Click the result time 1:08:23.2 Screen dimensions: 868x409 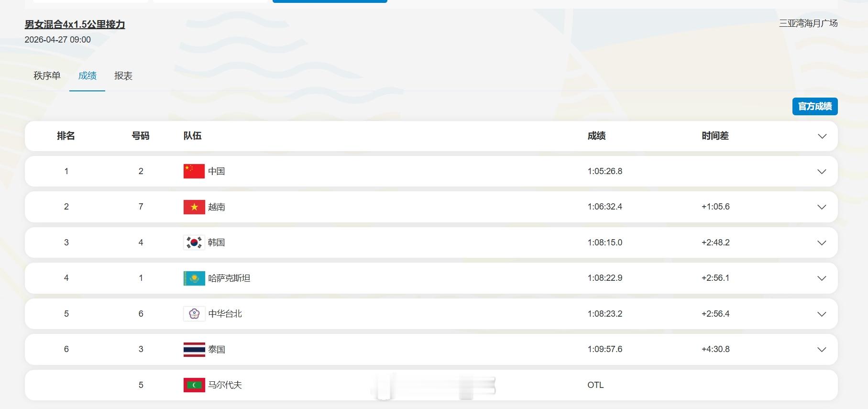point(605,314)
